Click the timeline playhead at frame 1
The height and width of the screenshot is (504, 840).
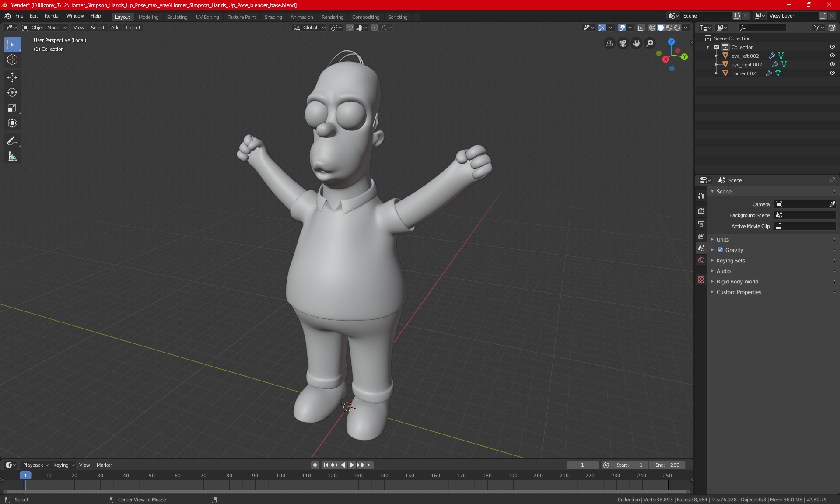[25, 476]
